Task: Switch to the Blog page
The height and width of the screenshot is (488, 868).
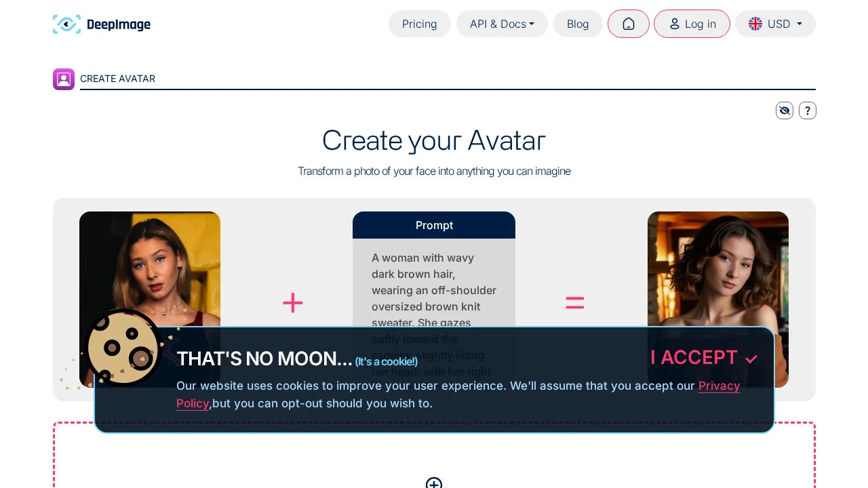Action: 578,24
